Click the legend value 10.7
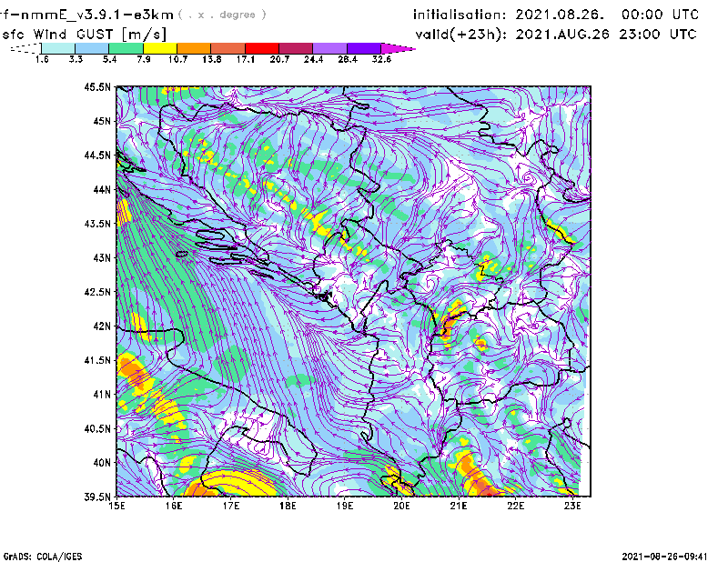 coord(177,59)
